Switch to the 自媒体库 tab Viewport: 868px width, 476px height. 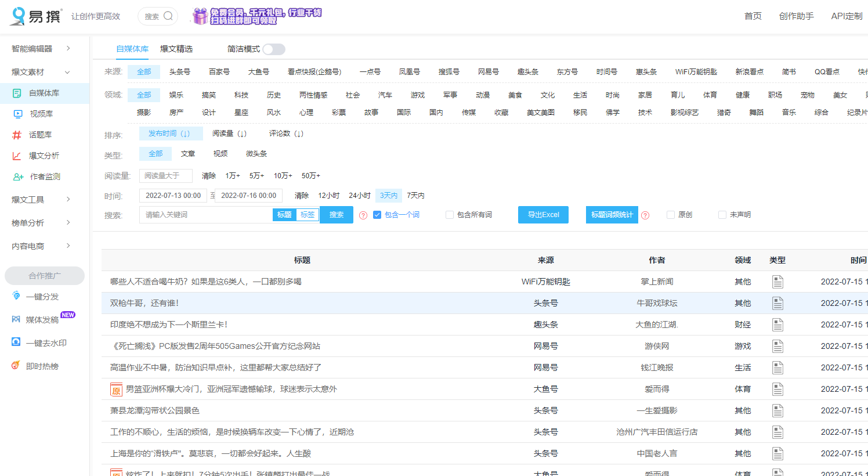132,49
